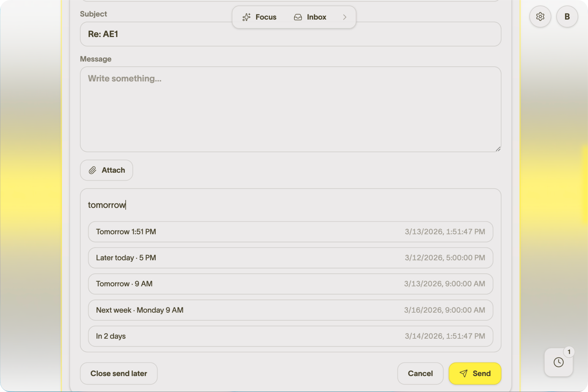Switch to the Inbox tab

(316, 17)
